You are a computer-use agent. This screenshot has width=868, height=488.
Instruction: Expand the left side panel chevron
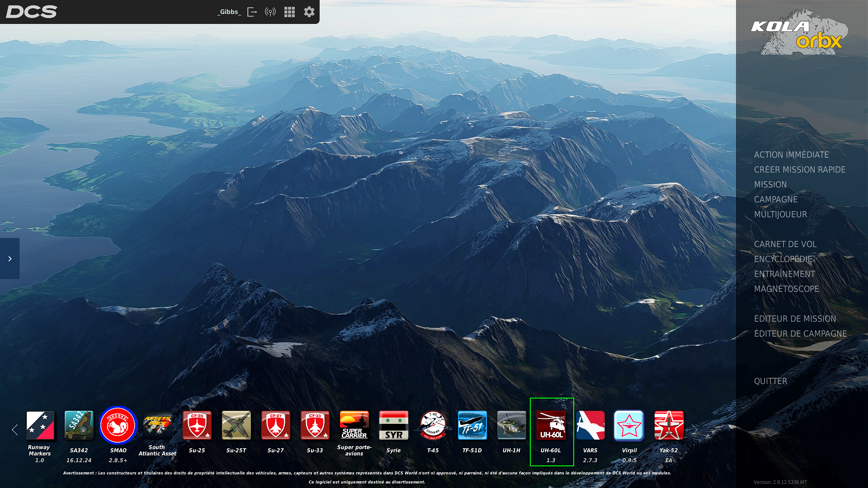(9, 258)
